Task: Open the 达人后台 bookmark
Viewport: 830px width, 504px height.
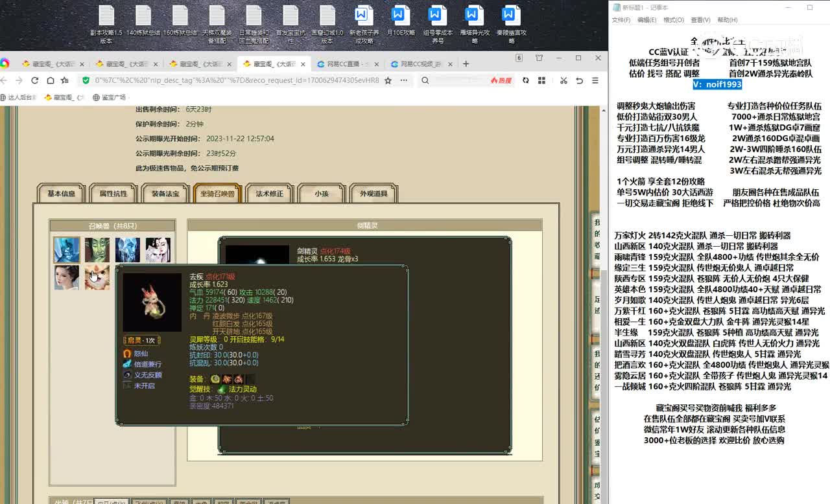Action: coord(18,97)
